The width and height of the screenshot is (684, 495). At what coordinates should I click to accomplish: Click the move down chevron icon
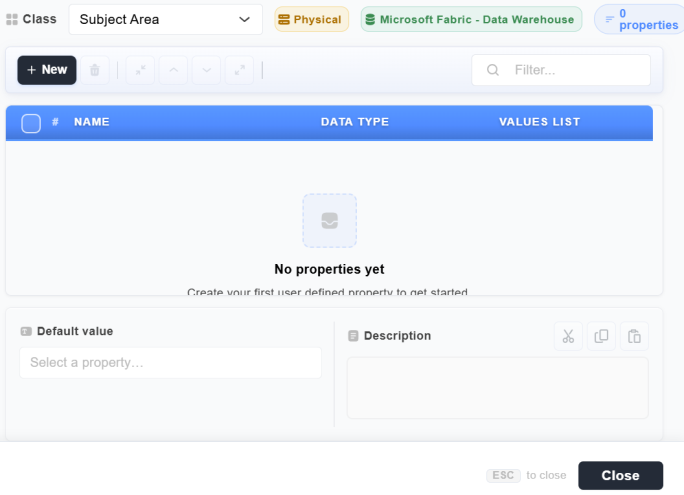pyautogui.click(x=206, y=70)
